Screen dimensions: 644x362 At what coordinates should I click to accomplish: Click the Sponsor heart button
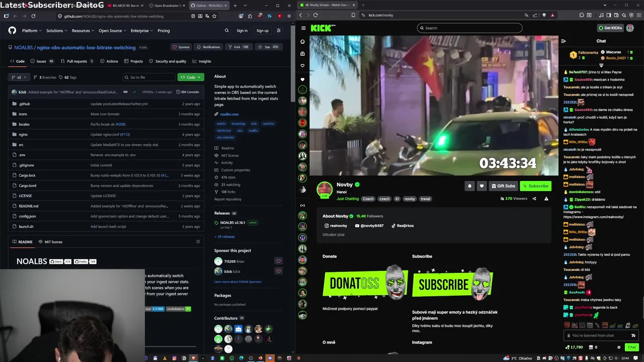181,47
